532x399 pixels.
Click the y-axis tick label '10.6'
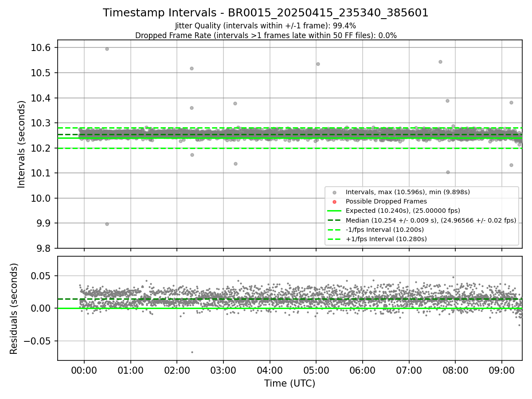[x=41, y=48]
